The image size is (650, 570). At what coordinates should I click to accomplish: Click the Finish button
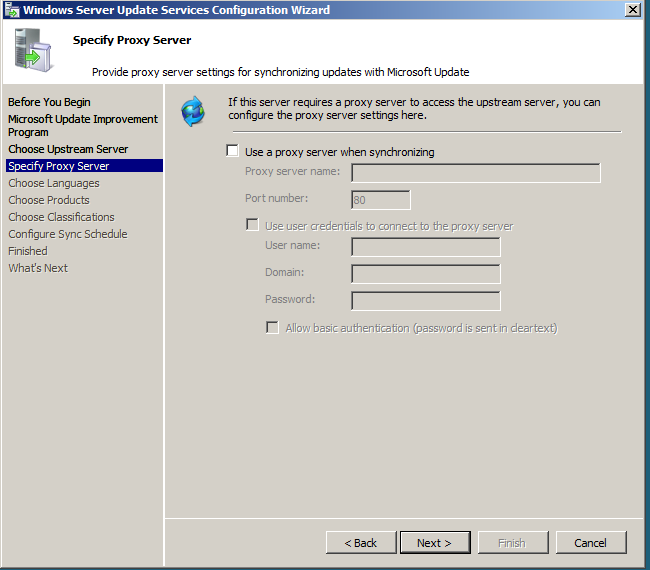tap(513, 543)
